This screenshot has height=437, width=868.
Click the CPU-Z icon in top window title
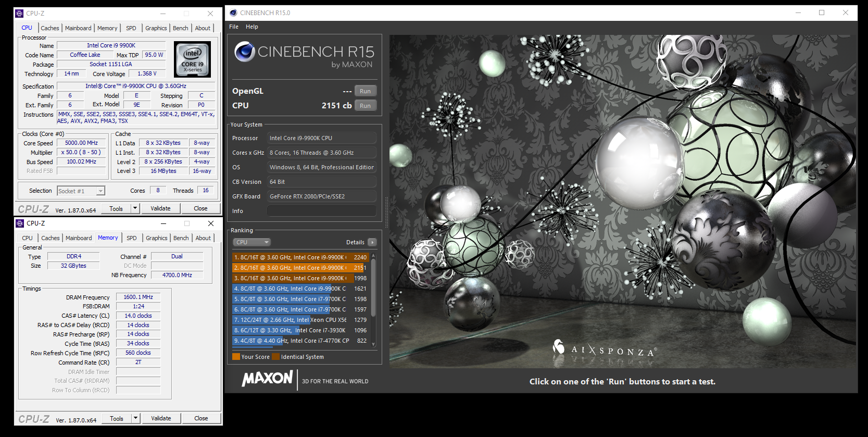click(19, 14)
